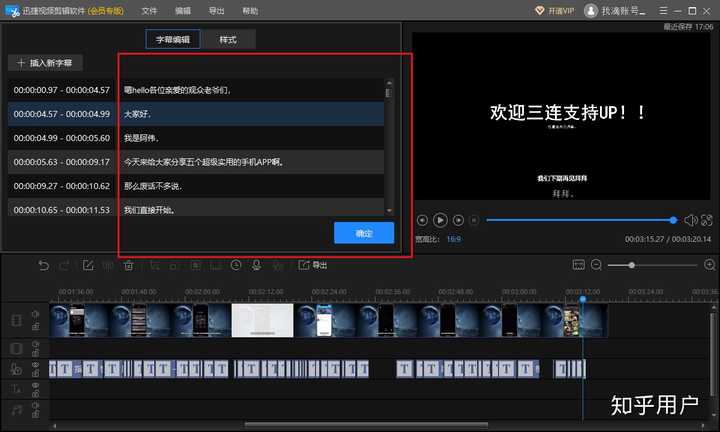Open the 帮助 menu
This screenshot has height=432, width=720.
tap(250, 11)
